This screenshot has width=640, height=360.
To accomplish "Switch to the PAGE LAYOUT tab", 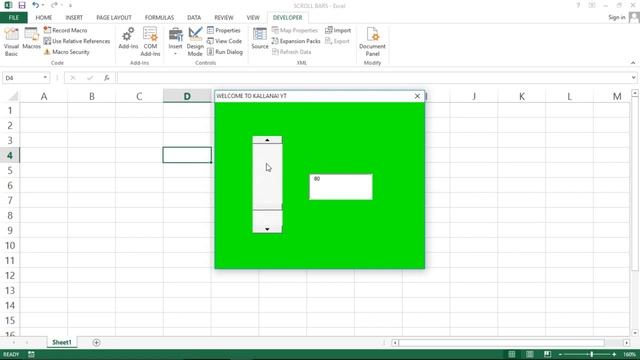I will coord(114,18).
